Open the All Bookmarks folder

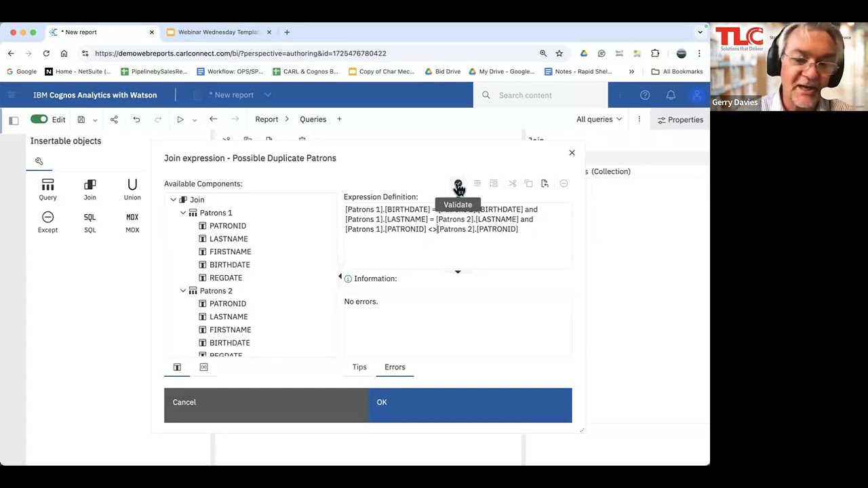pyautogui.click(x=677, y=71)
